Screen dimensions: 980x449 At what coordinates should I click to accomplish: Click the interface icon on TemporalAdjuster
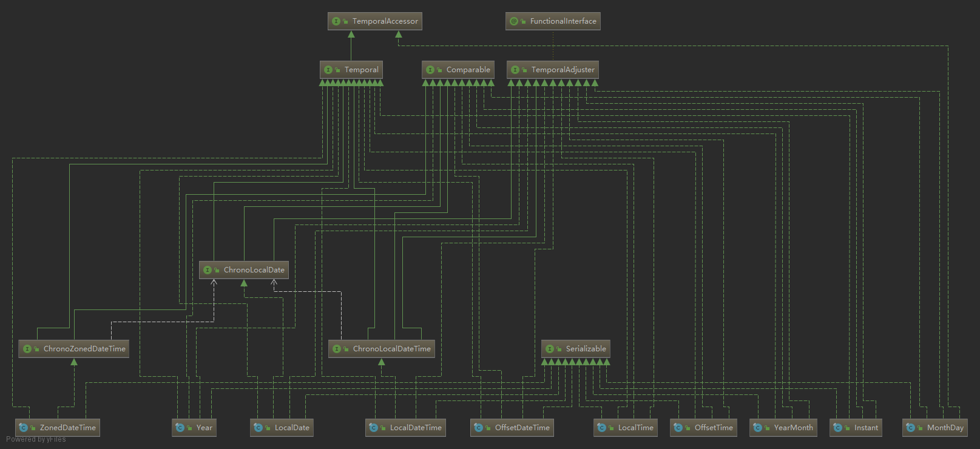point(515,70)
